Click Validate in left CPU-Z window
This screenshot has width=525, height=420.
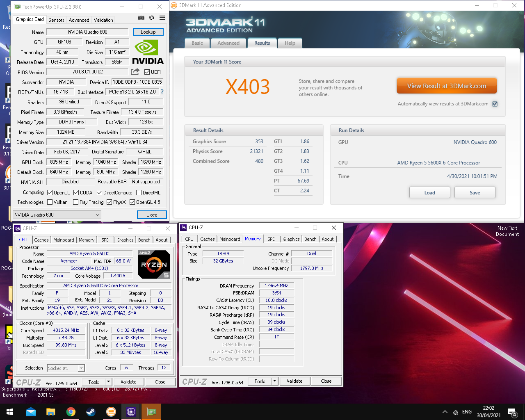(x=128, y=382)
